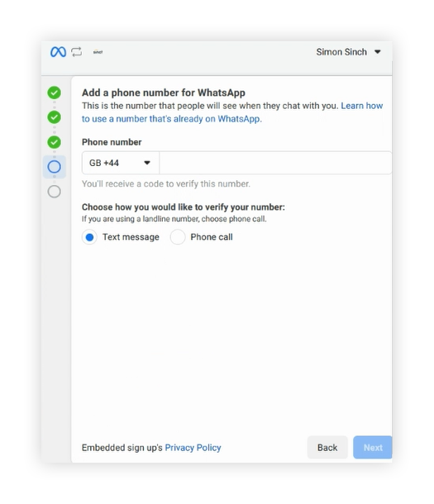Expand the Simon Sinch account menu arrow
This screenshot has height=504, width=434.
[x=378, y=52]
